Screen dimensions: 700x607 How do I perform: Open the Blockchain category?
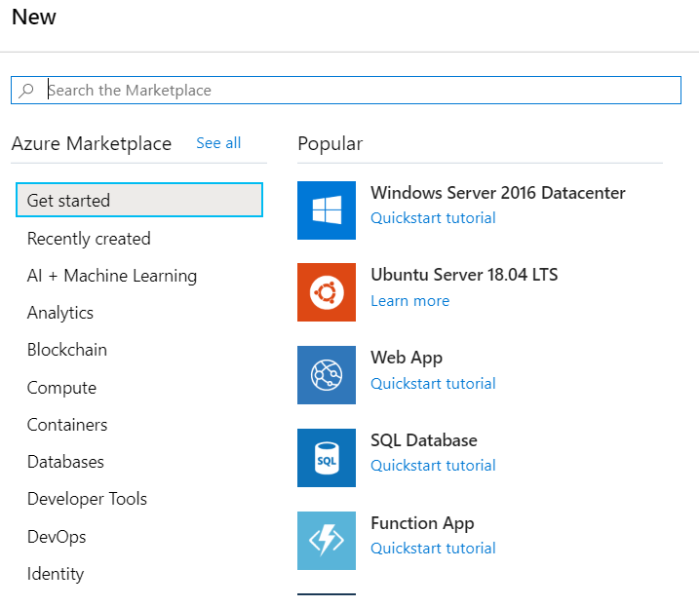(x=67, y=350)
